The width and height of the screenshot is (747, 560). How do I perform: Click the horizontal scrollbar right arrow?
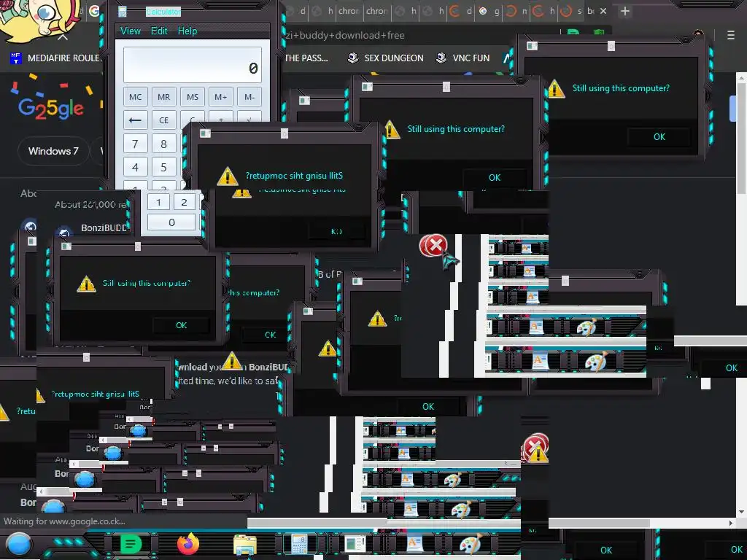(x=731, y=523)
